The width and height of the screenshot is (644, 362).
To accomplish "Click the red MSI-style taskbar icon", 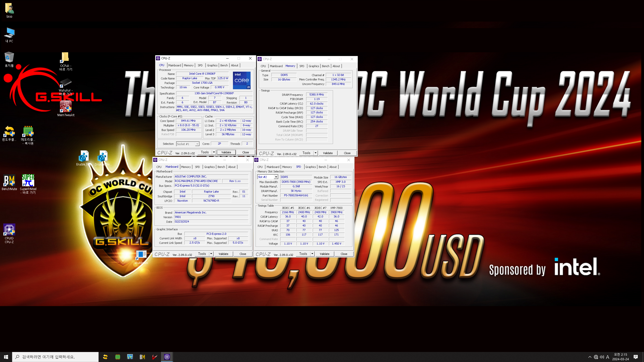I will click(x=154, y=357).
